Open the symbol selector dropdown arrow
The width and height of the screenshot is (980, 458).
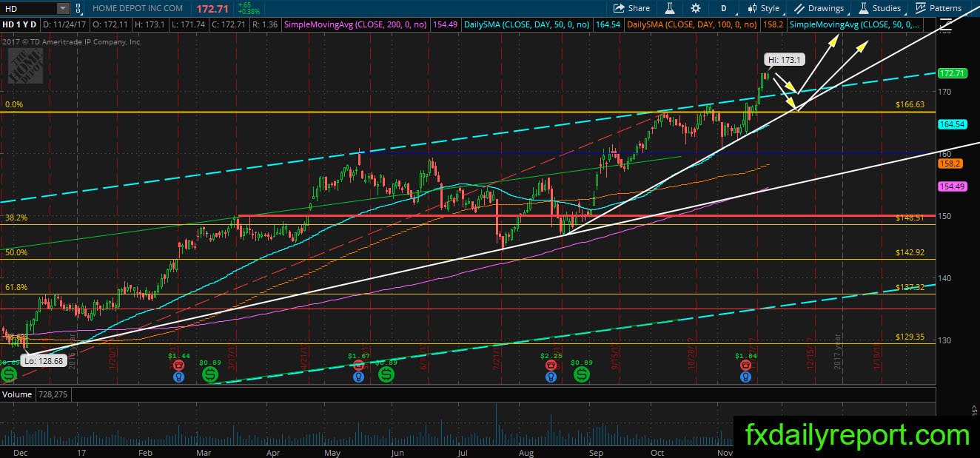(62, 8)
